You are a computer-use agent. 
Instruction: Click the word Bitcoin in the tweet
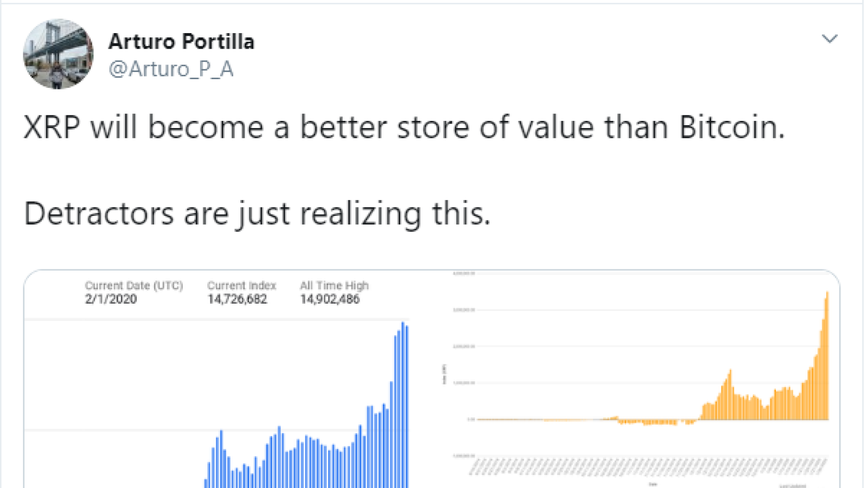(732, 127)
